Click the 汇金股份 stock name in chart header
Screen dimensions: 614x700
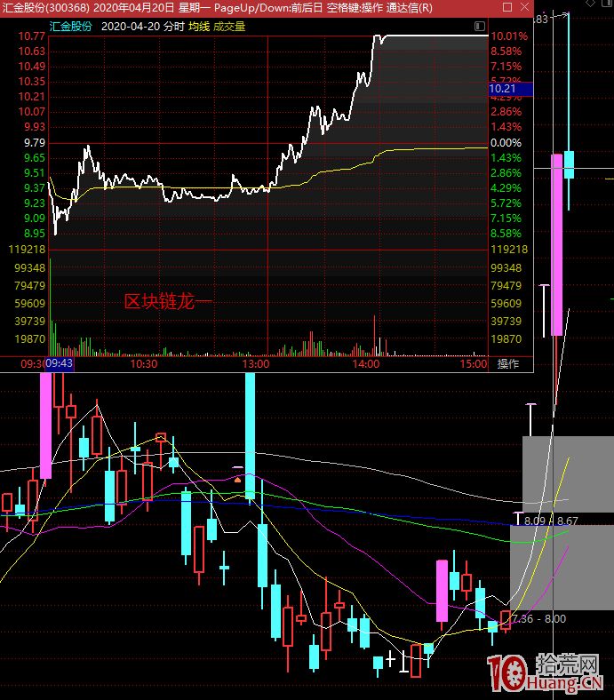[70, 27]
